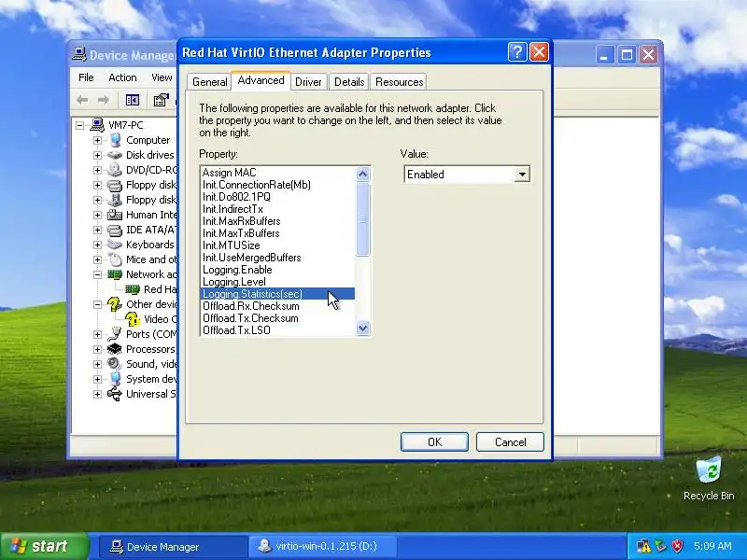Click the Processors category icon

115,349
